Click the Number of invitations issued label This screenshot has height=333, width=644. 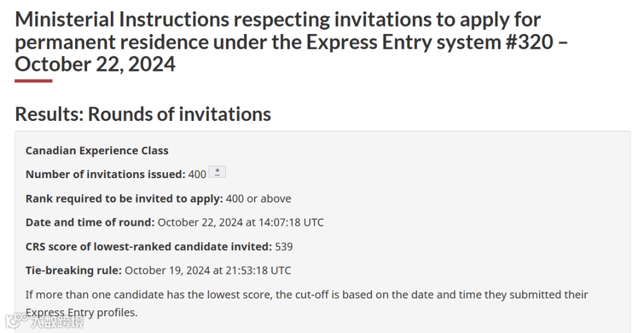click(x=106, y=175)
